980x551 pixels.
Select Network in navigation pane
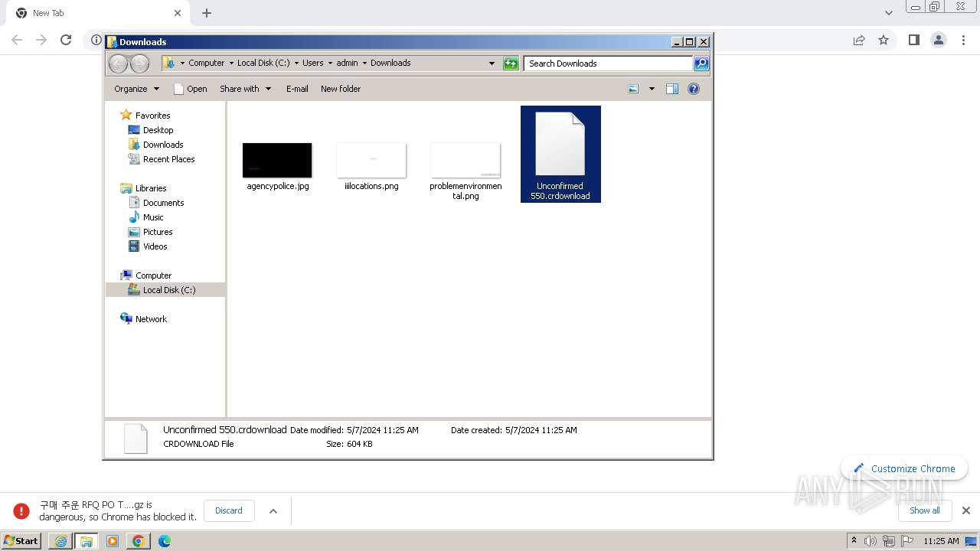(x=151, y=319)
